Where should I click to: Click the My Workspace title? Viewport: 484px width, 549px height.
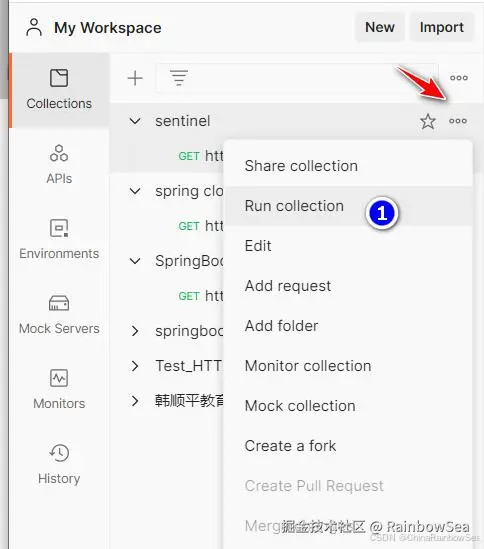pyautogui.click(x=108, y=28)
